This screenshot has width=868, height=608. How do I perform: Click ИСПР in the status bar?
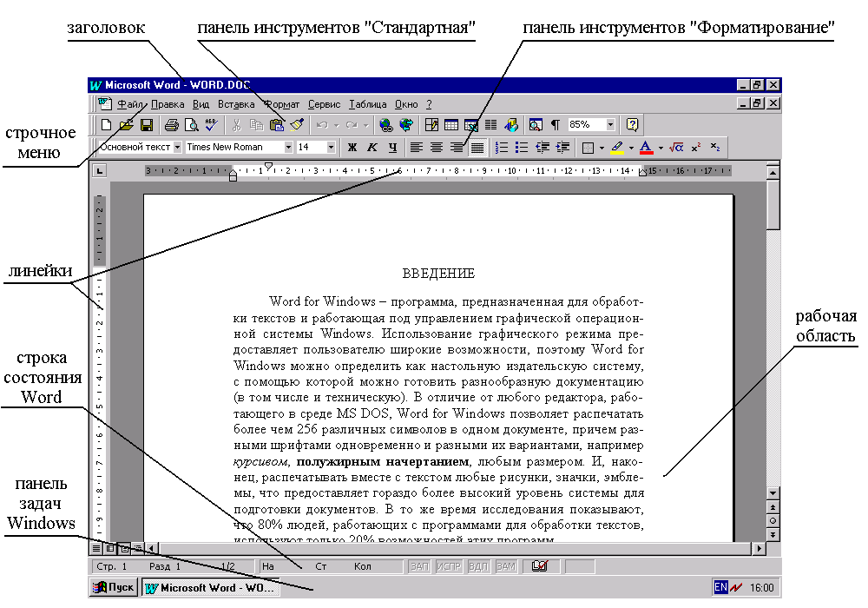coord(449,566)
